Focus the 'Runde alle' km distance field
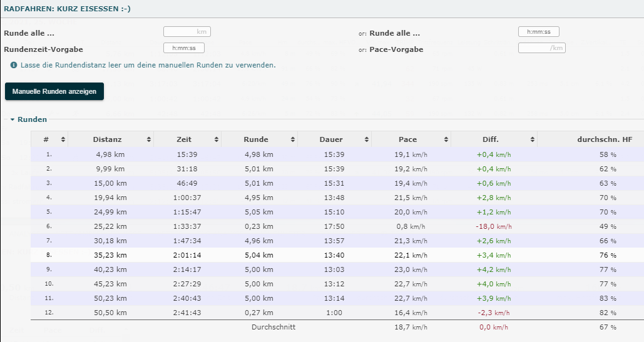Image resolution: width=644 pixels, height=342 pixels. (x=187, y=32)
